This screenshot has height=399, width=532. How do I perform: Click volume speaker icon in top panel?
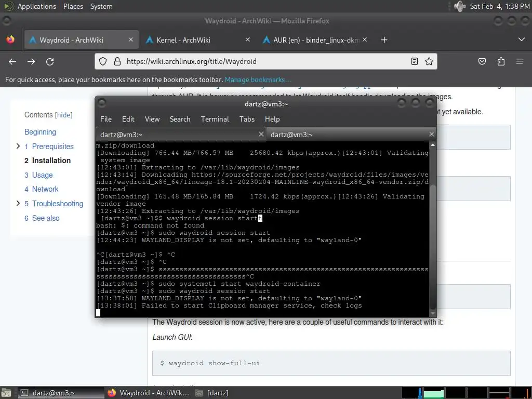[x=459, y=6]
